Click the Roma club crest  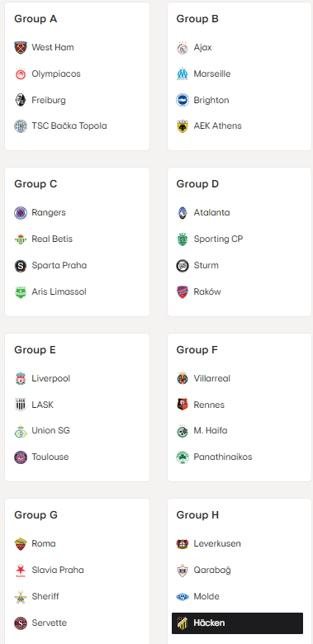(20, 544)
